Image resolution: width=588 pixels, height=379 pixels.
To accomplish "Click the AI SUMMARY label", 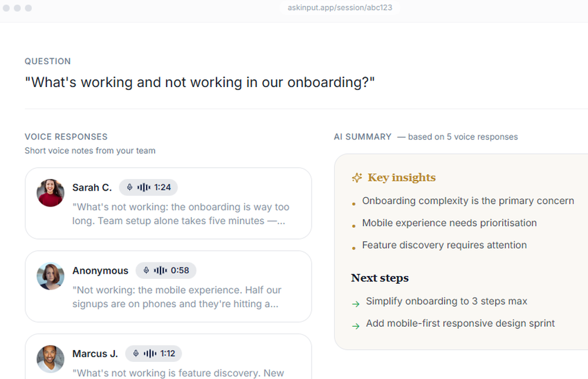I will (363, 137).
